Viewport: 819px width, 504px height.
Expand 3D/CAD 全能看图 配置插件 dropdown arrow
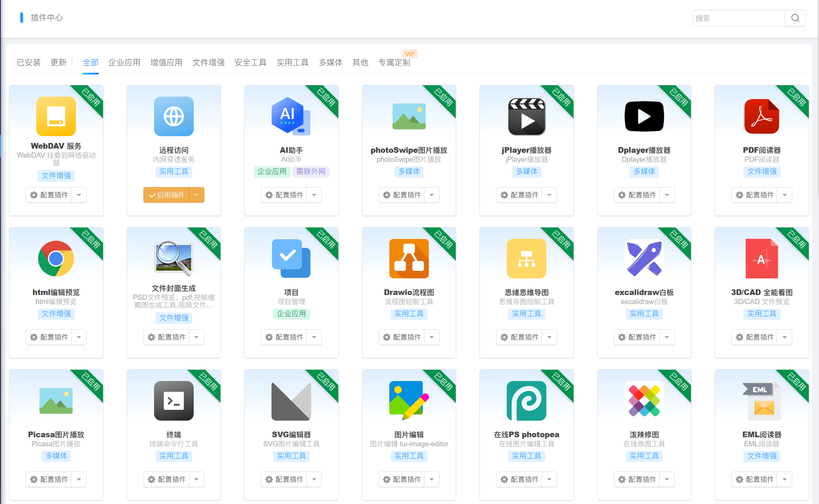(x=785, y=337)
